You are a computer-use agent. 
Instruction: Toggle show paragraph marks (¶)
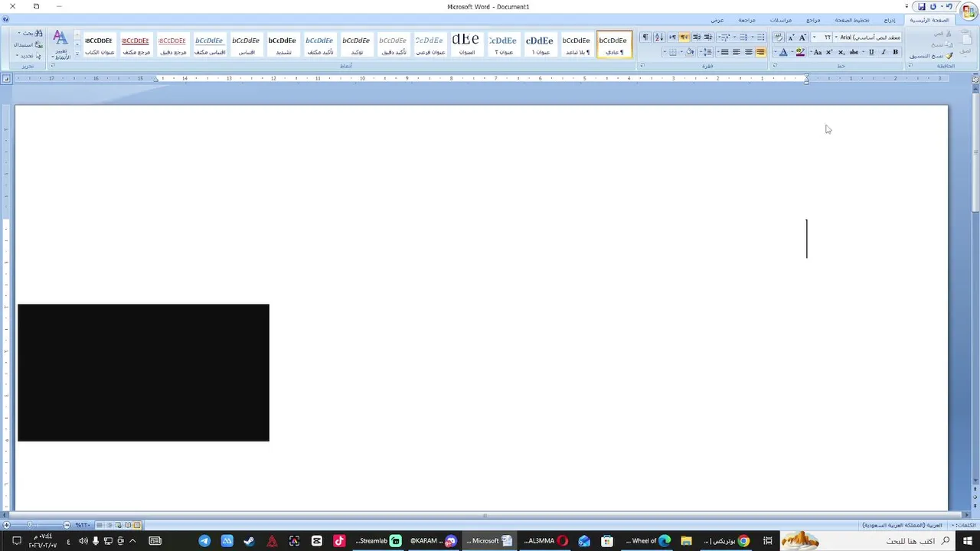645,37
